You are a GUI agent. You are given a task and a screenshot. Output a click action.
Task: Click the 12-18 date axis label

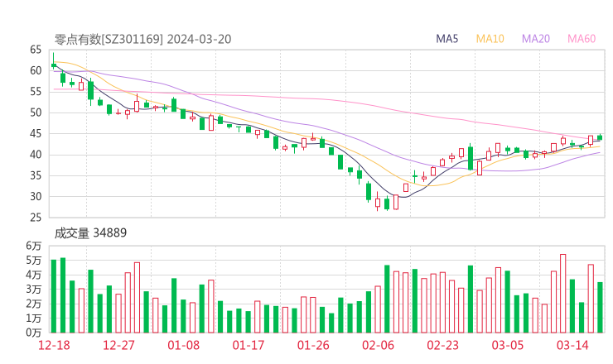54,345
